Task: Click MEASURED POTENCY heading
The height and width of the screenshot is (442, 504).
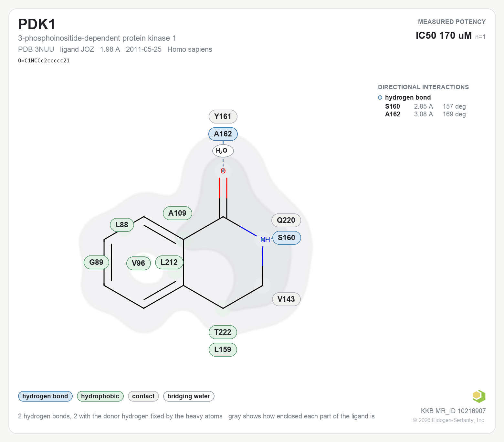Action: tap(452, 22)
